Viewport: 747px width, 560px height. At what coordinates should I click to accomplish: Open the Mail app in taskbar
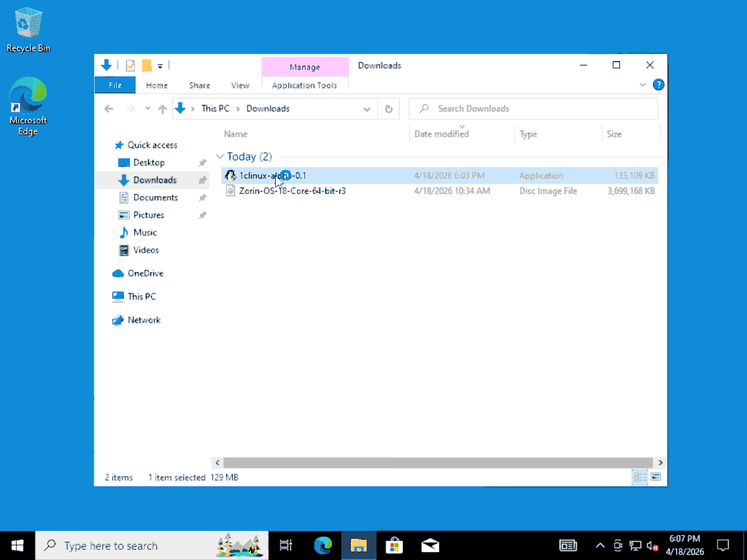click(x=430, y=546)
